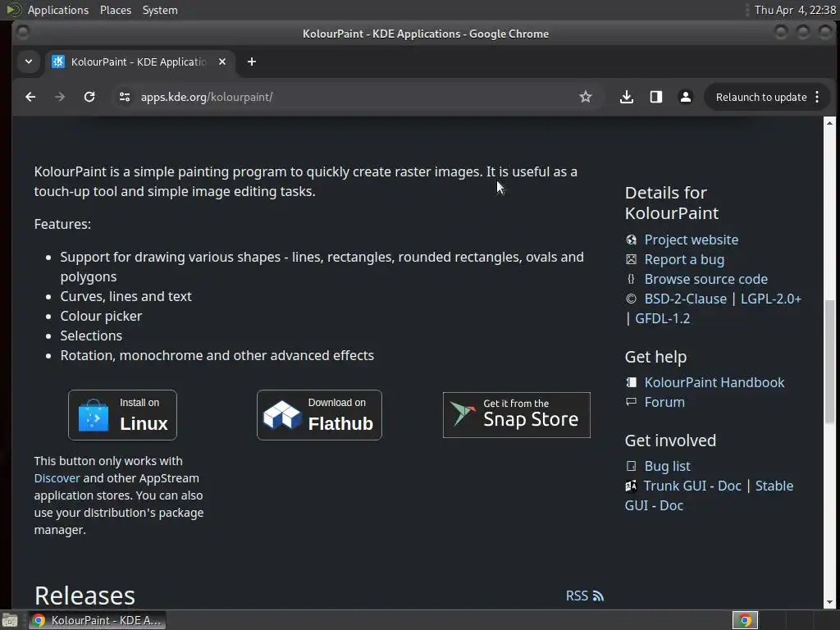Click the Download on Flathub button

point(319,415)
